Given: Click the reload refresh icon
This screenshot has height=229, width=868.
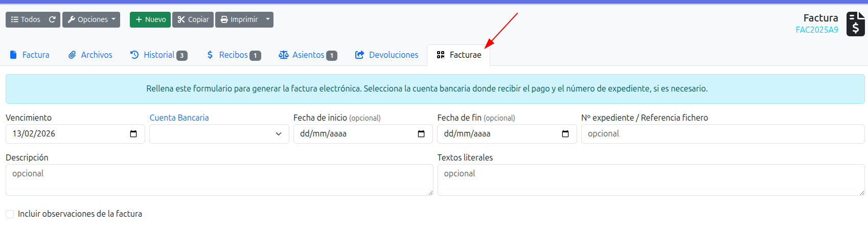Looking at the screenshot, I should 52,19.
